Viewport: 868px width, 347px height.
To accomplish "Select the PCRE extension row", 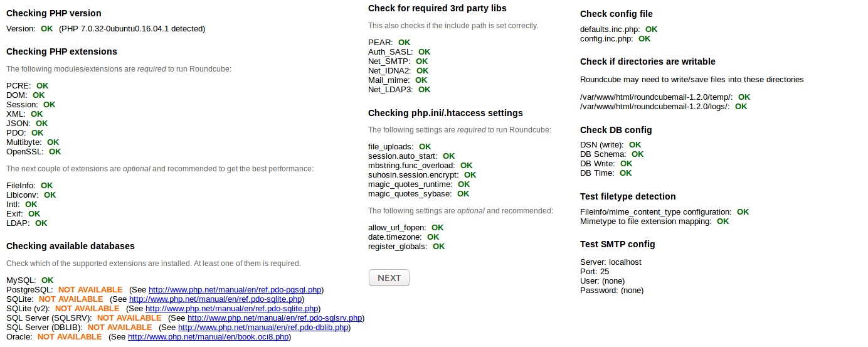I will click(x=28, y=85).
